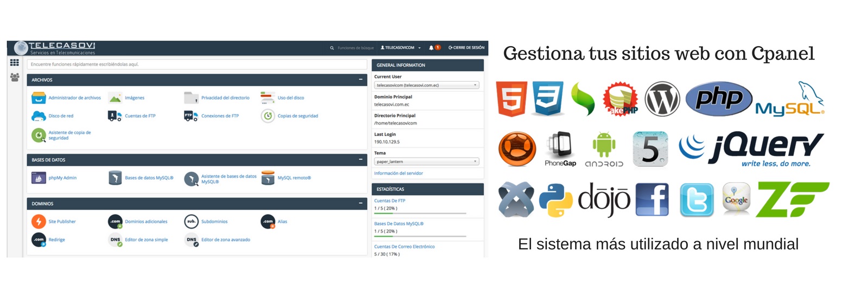Click the CSS3 logo
The height and width of the screenshot is (298, 868).
548,99
